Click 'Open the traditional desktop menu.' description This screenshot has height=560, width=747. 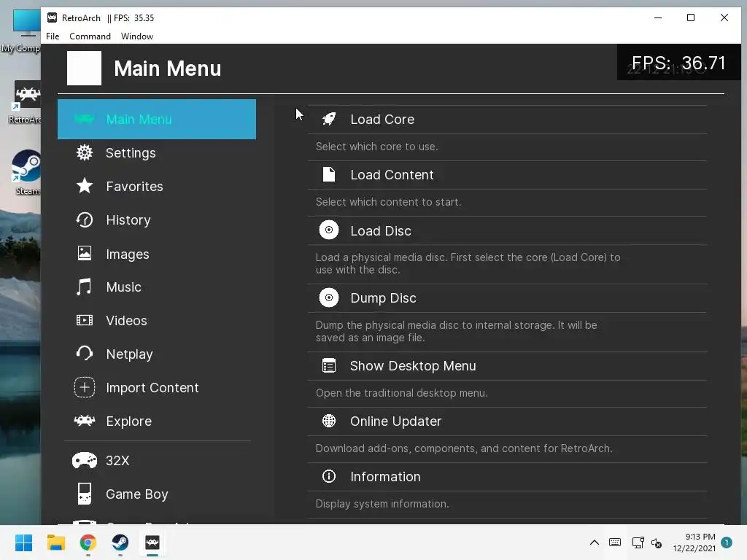pyautogui.click(x=402, y=393)
